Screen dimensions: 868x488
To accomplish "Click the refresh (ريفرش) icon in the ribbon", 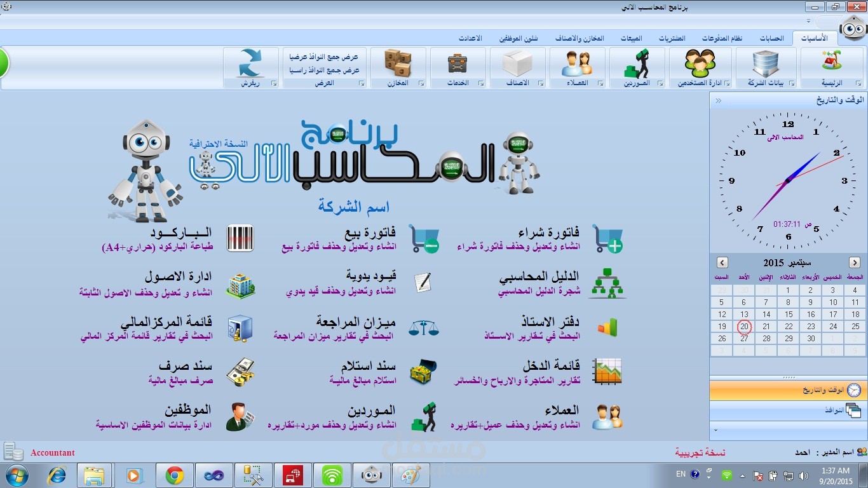I will pyautogui.click(x=250, y=64).
